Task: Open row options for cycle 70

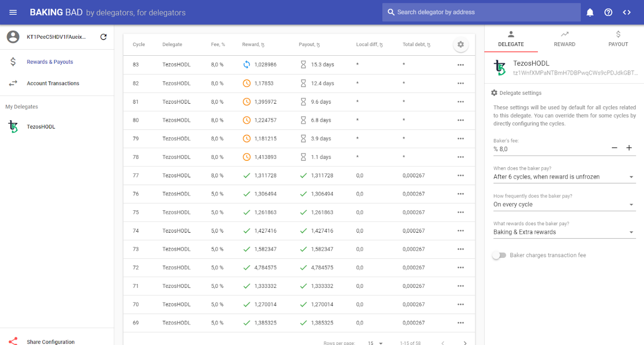Action: pos(460,304)
